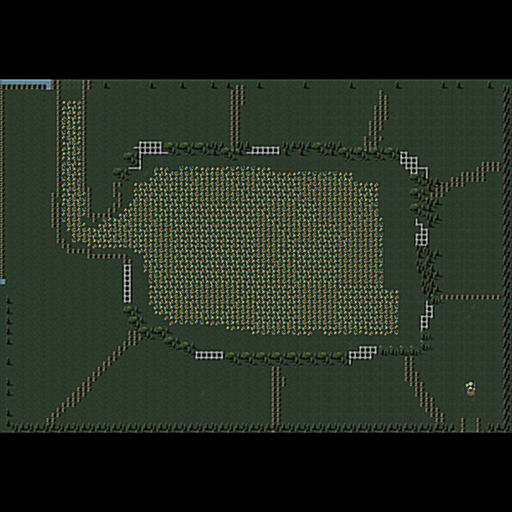Click the character sprite on the grass
This screenshot has height=512, width=512.
click(470, 389)
